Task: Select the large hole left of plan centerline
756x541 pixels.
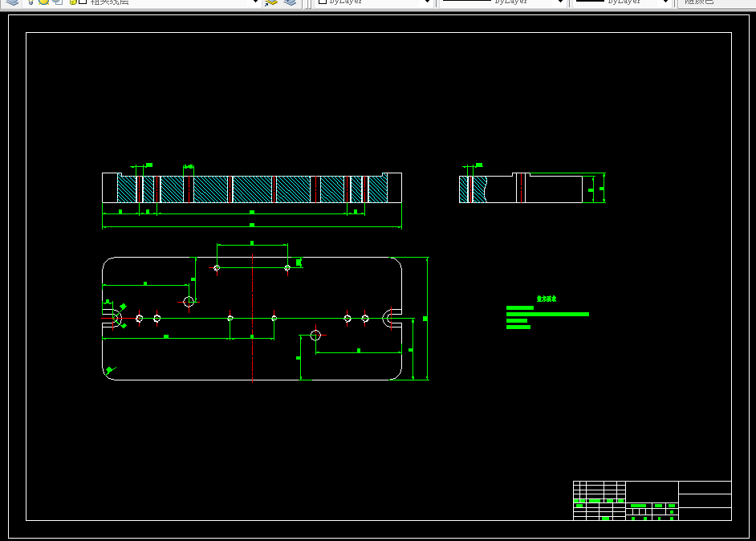Action: (189, 302)
